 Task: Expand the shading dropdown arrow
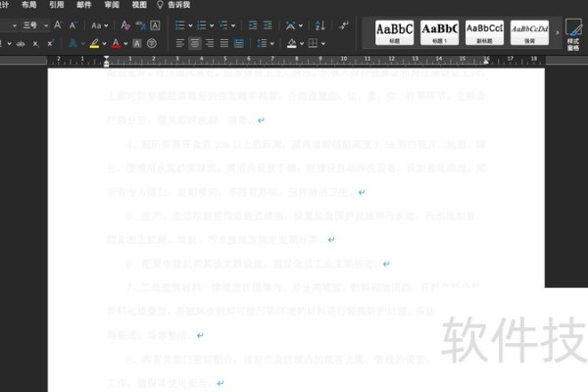click(302, 44)
